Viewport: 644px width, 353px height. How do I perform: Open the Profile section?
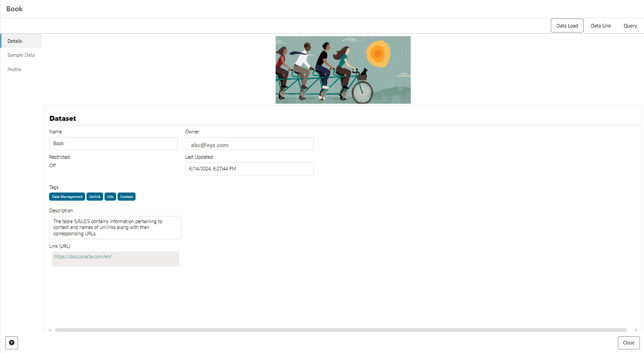point(14,69)
